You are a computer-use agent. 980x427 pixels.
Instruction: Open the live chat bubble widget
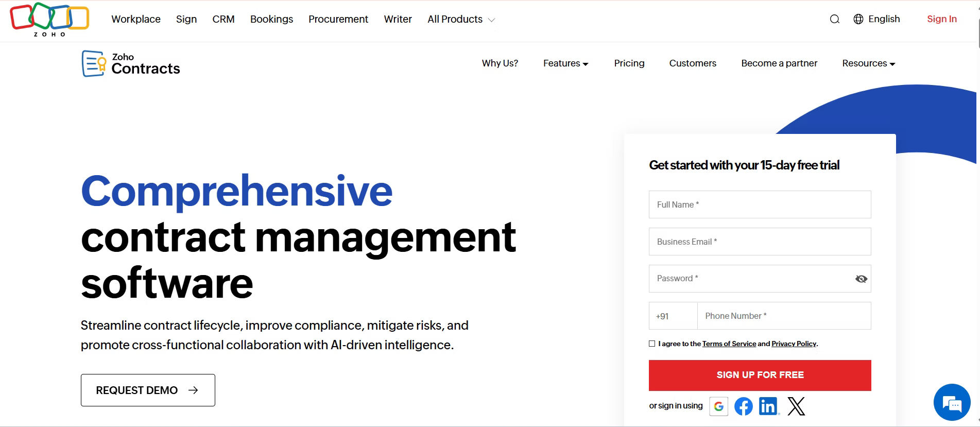pyautogui.click(x=952, y=402)
